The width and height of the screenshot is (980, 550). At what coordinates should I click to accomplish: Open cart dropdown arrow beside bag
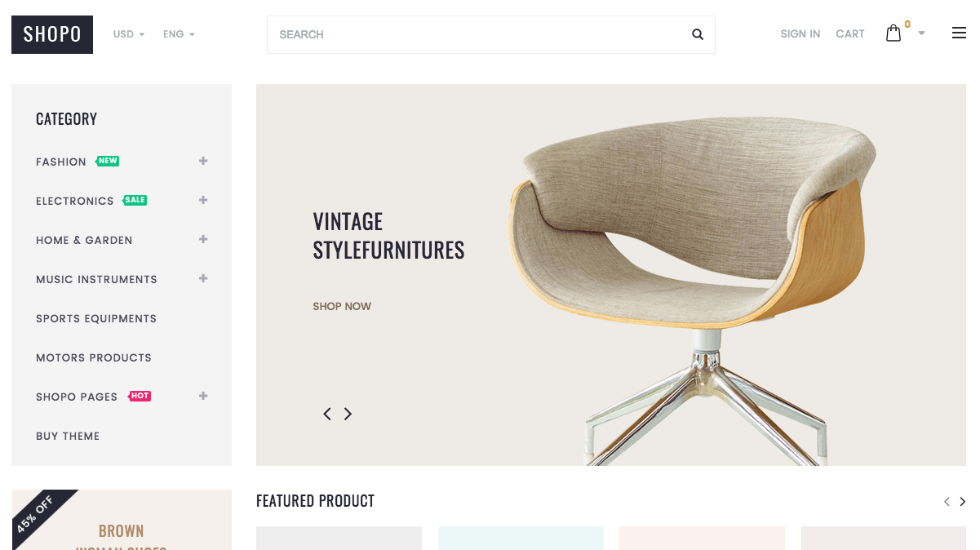click(x=921, y=33)
